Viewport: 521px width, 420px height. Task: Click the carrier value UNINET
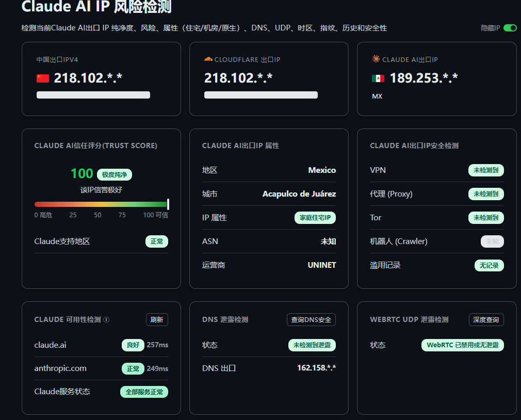coord(322,265)
